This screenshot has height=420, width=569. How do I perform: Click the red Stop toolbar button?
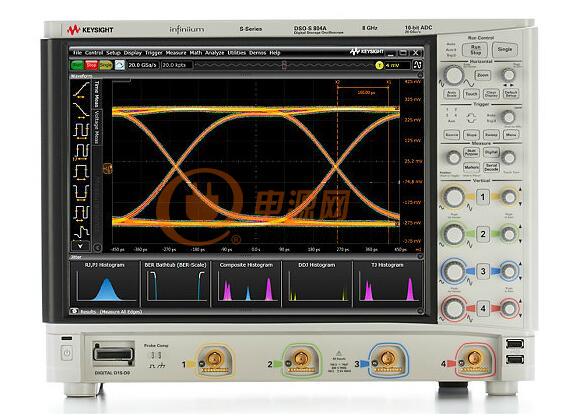(x=91, y=65)
